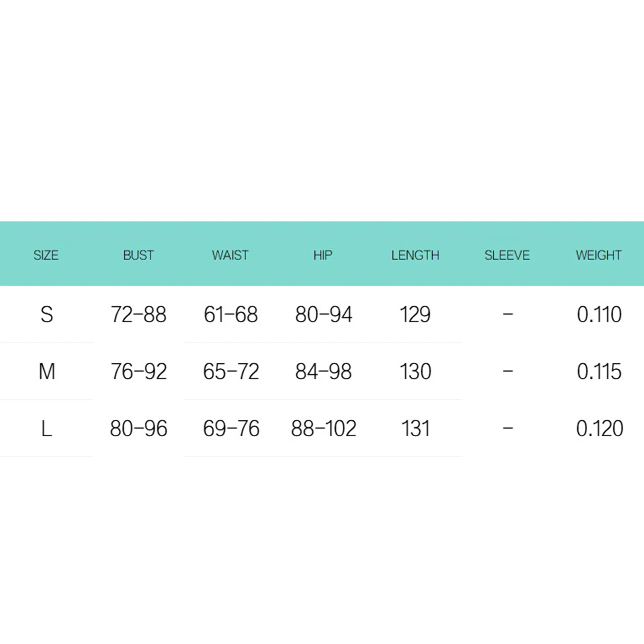The width and height of the screenshot is (644, 644).
Task: Click the hip value 88-102
Action: click(x=324, y=429)
